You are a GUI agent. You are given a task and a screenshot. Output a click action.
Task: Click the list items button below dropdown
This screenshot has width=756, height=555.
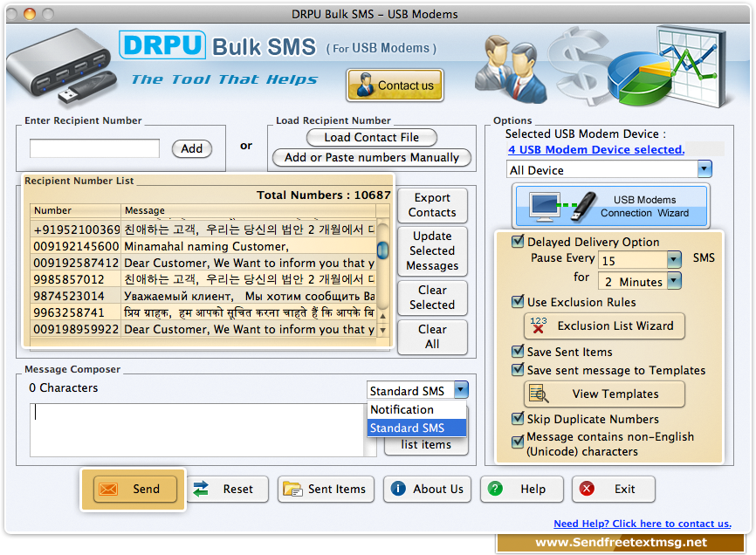[426, 445]
